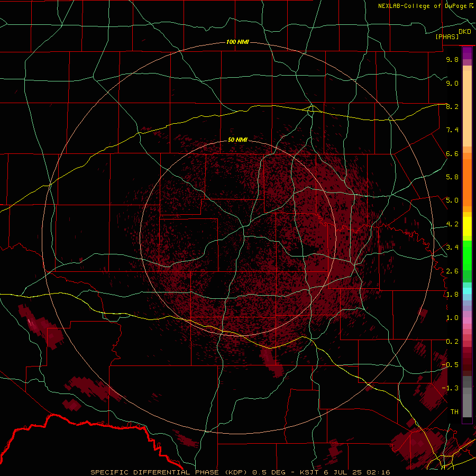
Task: Select the 9.0 scale value
Action: [452, 83]
